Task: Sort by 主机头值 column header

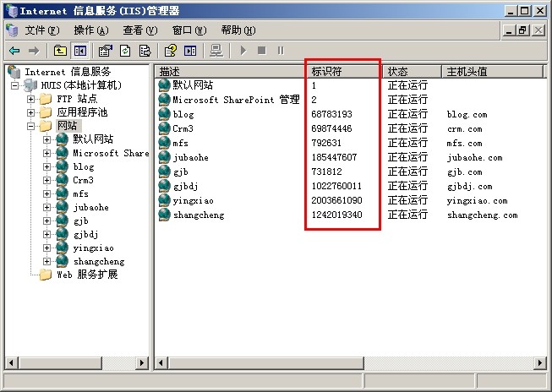Action: pyautogui.click(x=492, y=72)
